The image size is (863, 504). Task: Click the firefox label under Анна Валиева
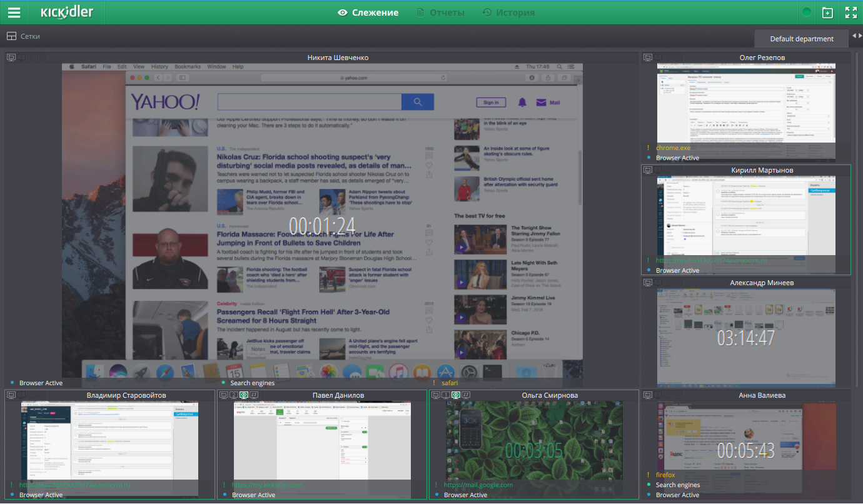click(665, 475)
